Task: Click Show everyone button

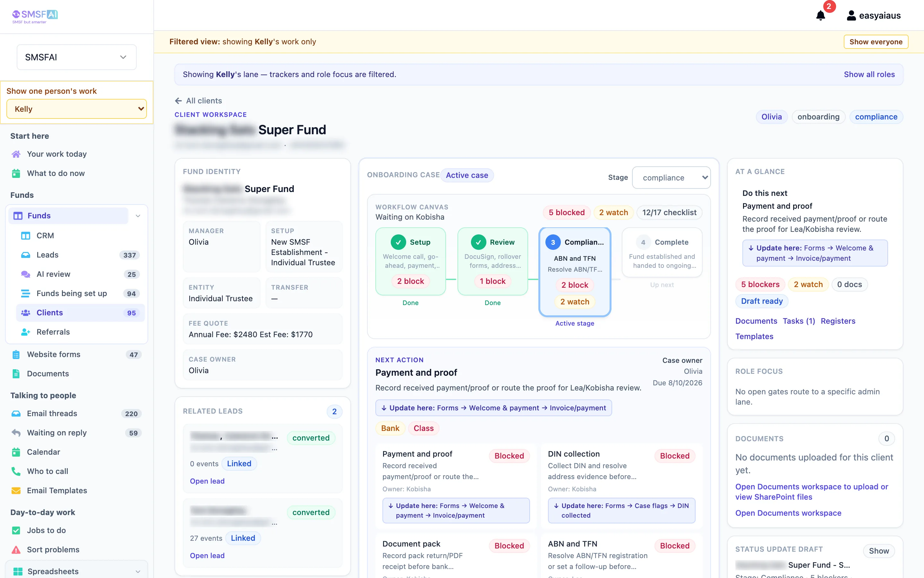Action: point(876,42)
